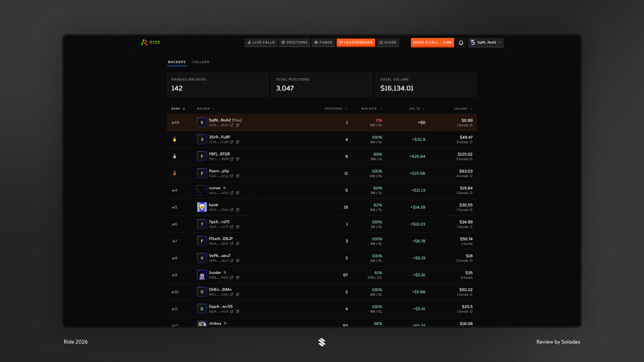Image resolution: width=644 pixels, height=362 pixels.
Task: Sort table by Volume column
Action: [x=463, y=109]
